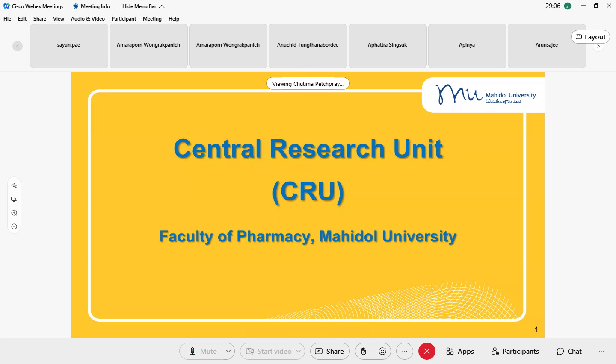Hide Menu Bar toggle at top
The height and width of the screenshot is (364, 616).
143,6
